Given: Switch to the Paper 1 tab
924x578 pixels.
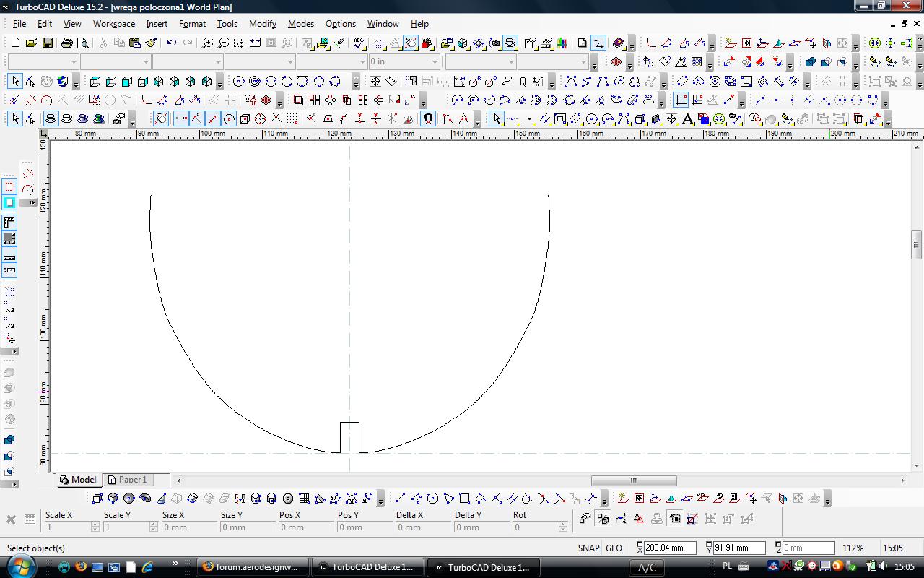Looking at the screenshot, I should [x=128, y=480].
